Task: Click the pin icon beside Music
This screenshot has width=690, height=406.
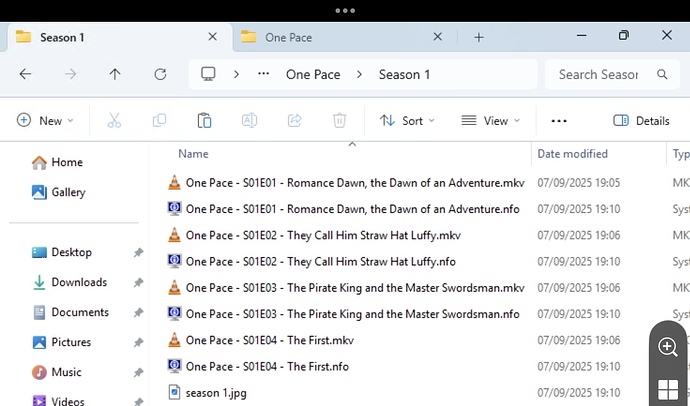Action: [138, 372]
